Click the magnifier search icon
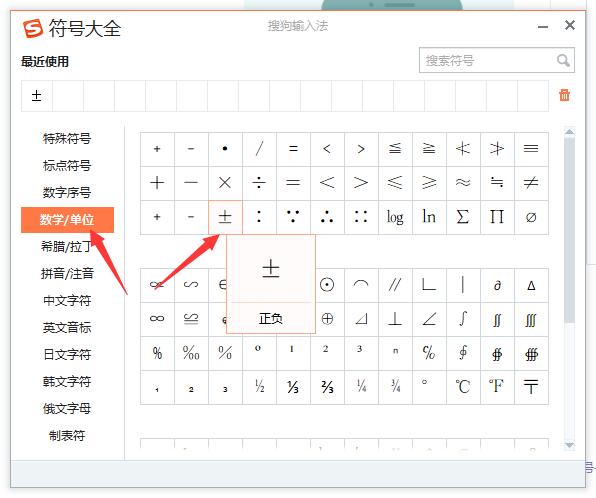This screenshot has height=498, width=596. (563, 60)
